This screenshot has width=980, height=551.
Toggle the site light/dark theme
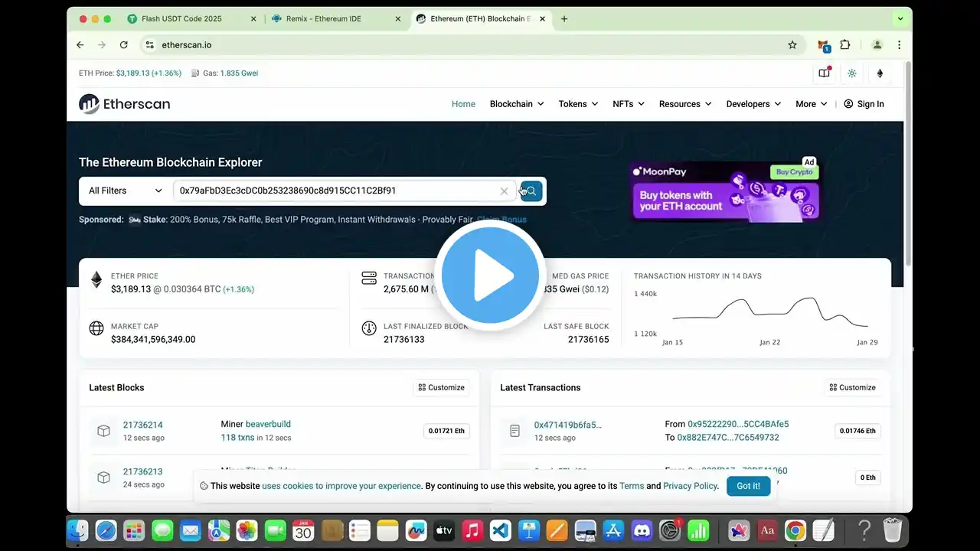pyautogui.click(x=852, y=73)
